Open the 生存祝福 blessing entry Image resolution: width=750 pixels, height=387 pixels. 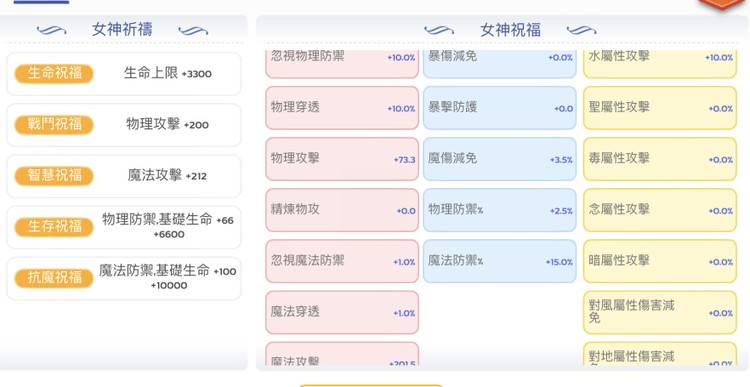[x=54, y=227]
